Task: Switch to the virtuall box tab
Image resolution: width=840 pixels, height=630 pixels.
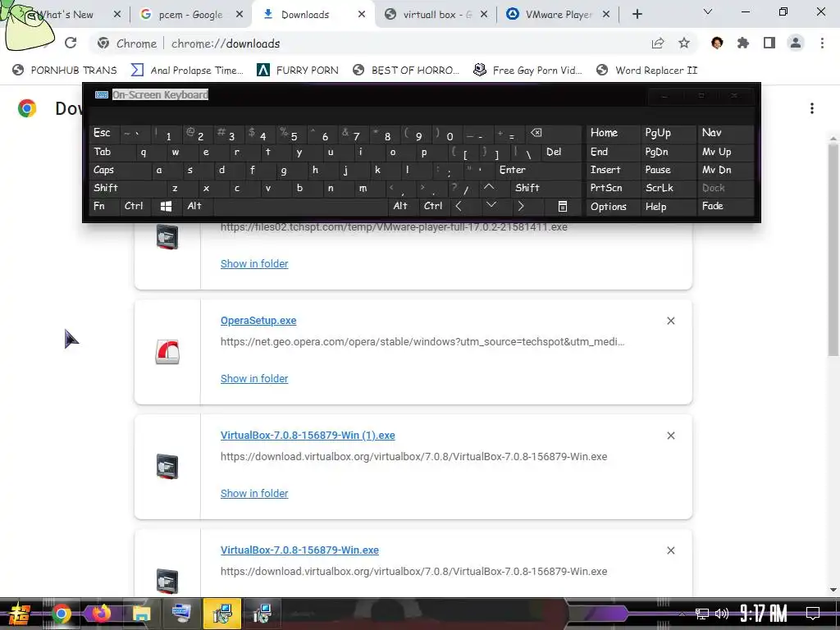Action: (x=436, y=15)
